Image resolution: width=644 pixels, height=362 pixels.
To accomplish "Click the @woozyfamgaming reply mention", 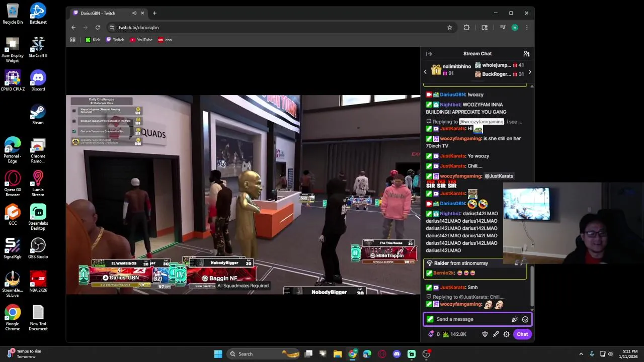I will click(x=481, y=122).
